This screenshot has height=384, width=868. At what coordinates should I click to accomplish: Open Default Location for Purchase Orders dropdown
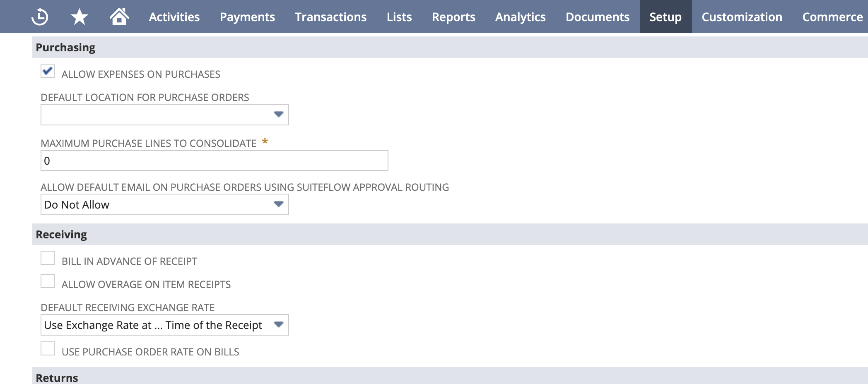coord(165,115)
